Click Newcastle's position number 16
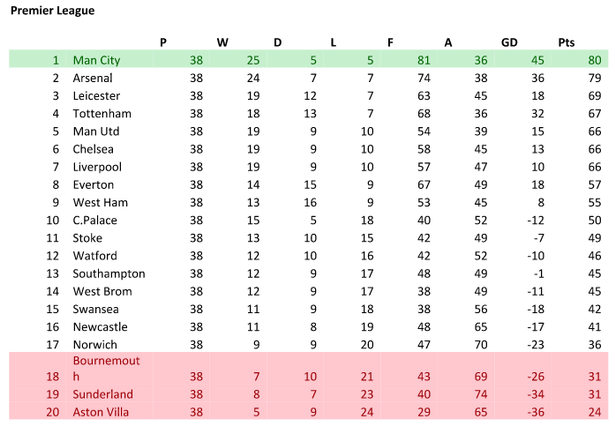The width and height of the screenshot is (615, 426). tap(54, 327)
